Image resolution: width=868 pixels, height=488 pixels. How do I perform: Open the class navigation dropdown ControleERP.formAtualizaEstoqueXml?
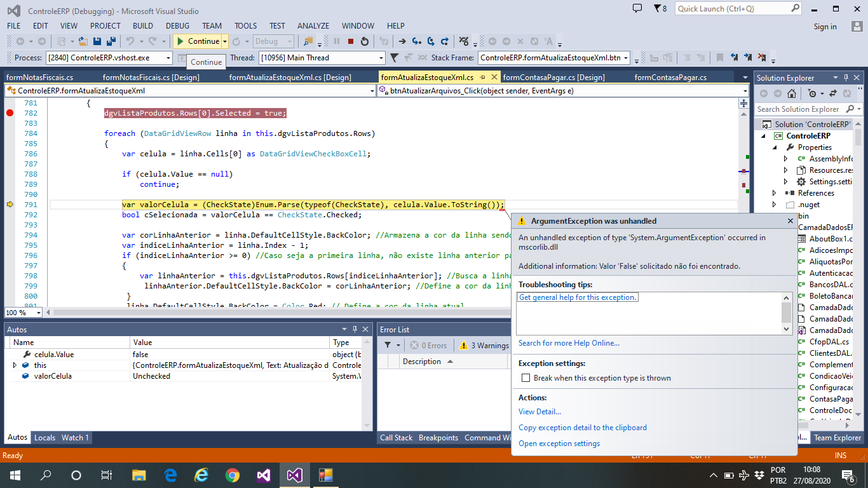(189, 91)
